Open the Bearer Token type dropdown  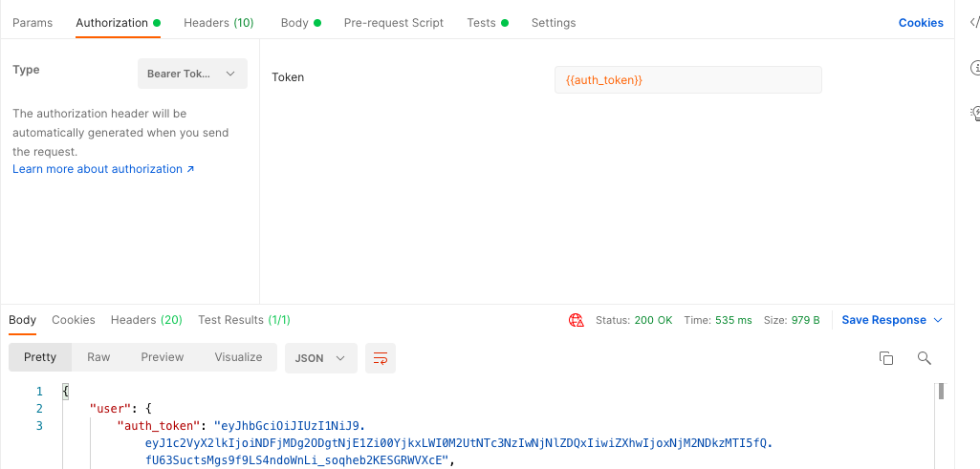[192, 74]
